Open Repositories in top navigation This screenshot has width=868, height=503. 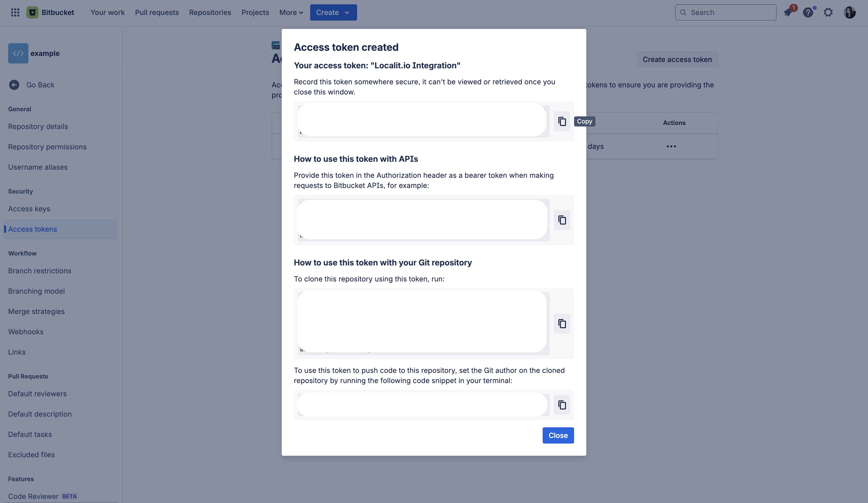coord(210,12)
